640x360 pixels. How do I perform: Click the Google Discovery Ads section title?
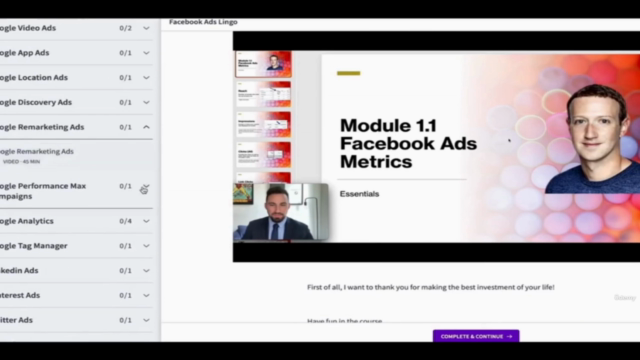(36, 102)
